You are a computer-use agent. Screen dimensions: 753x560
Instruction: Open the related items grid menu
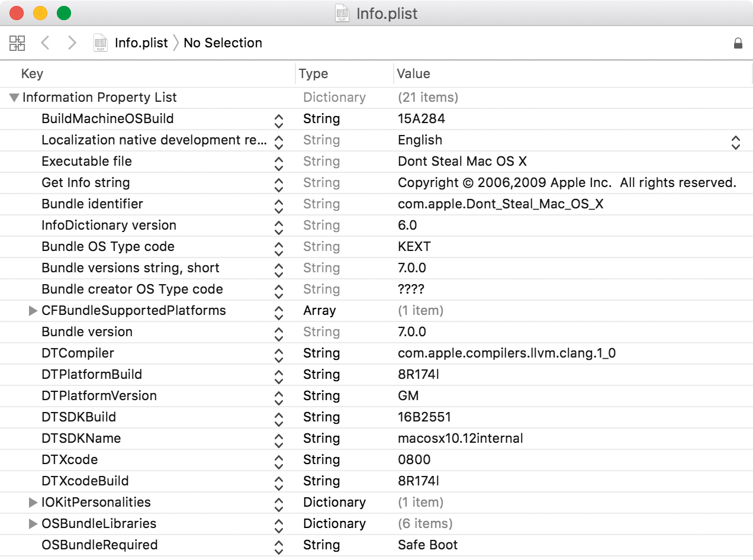17,43
